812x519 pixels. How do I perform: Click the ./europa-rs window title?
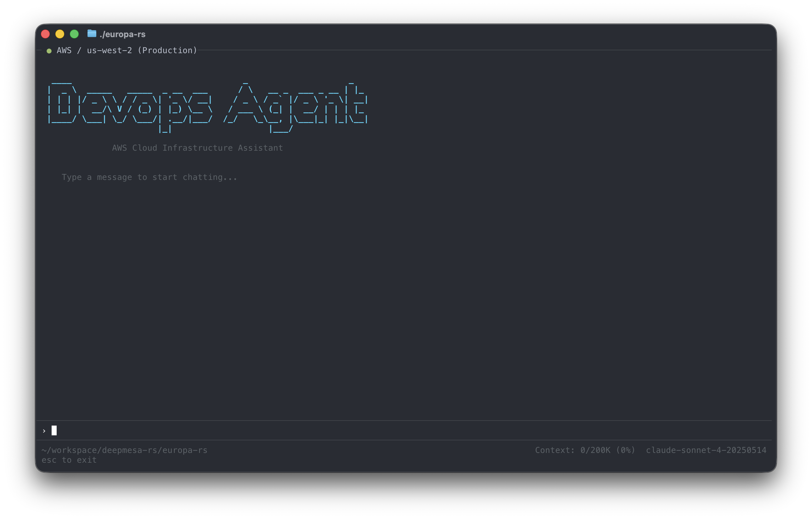[x=123, y=34]
